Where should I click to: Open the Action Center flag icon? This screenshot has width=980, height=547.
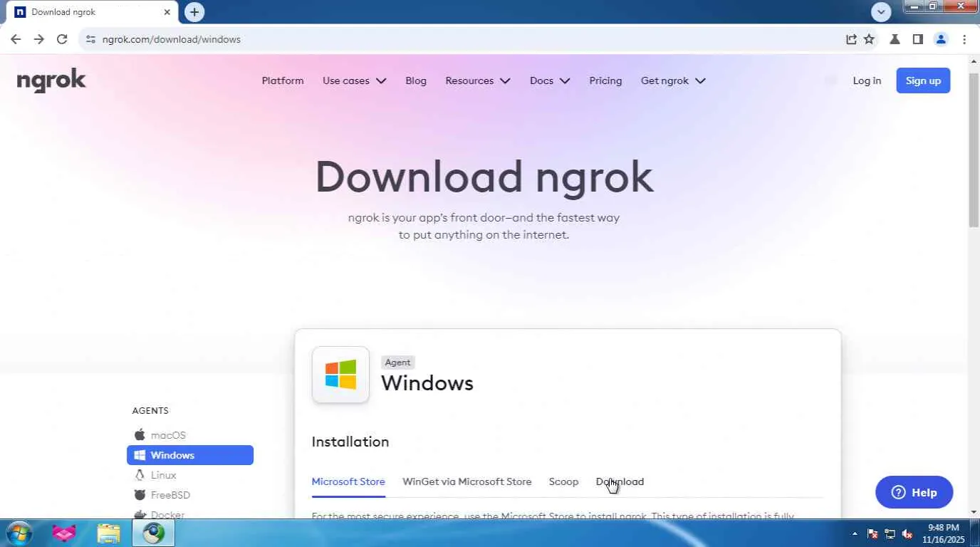[x=872, y=533]
